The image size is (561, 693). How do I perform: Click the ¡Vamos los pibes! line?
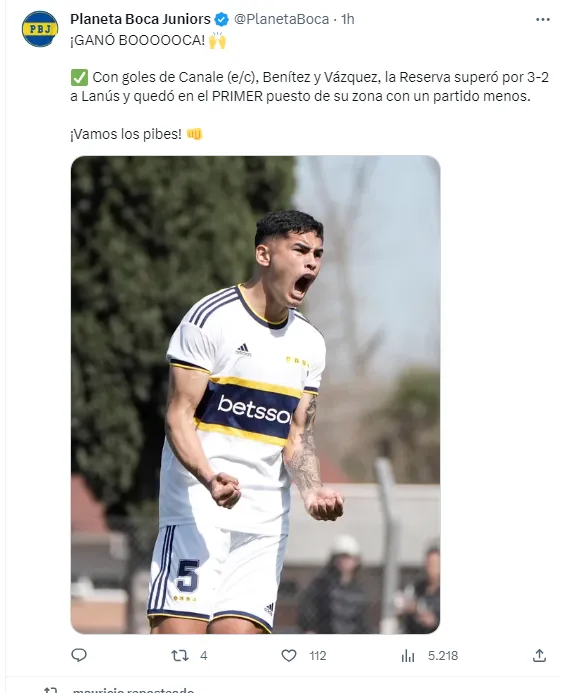(126, 134)
